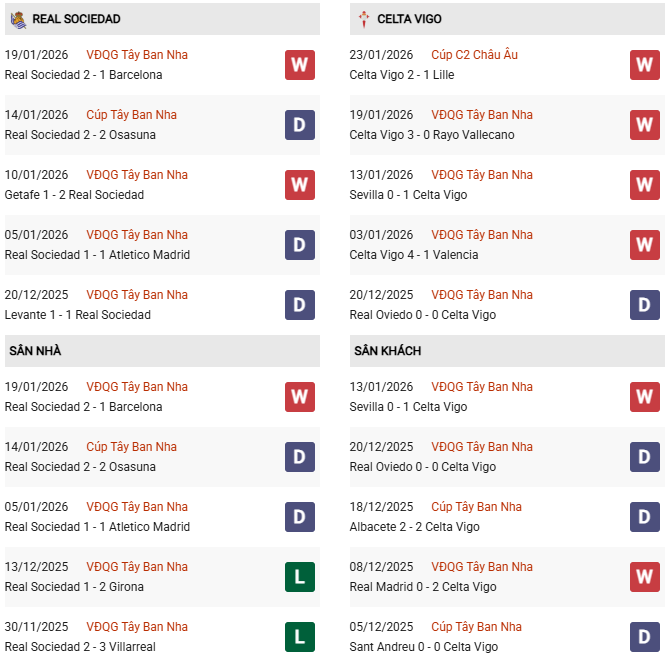This screenshot has height=663, width=666.
Task: Click the W badge for Celta Vigo 3-0 Rayo Vallecano
Action: click(645, 125)
